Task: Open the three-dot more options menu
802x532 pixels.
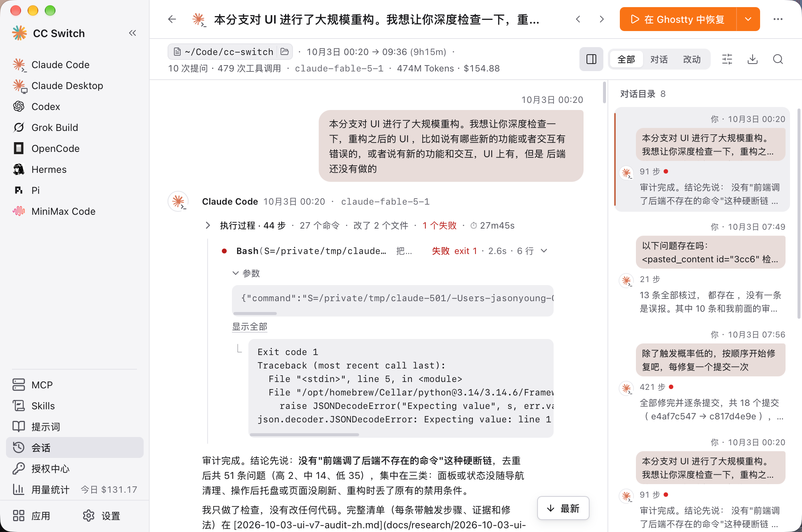Action: click(778, 19)
